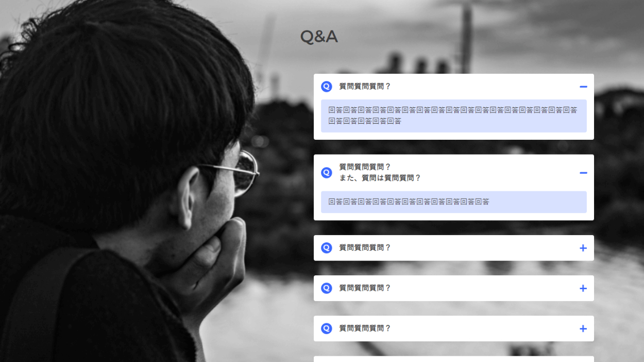Expand the fourth question with its plus icon
The height and width of the screenshot is (362, 644).
(583, 288)
